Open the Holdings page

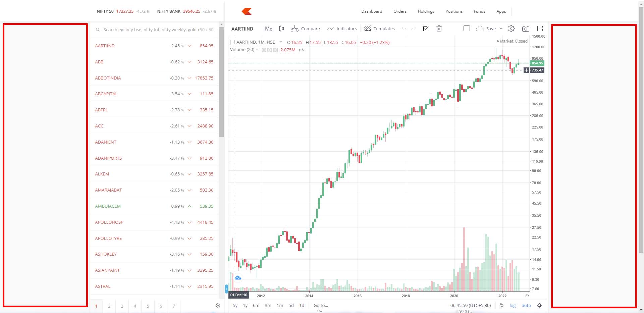click(426, 11)
